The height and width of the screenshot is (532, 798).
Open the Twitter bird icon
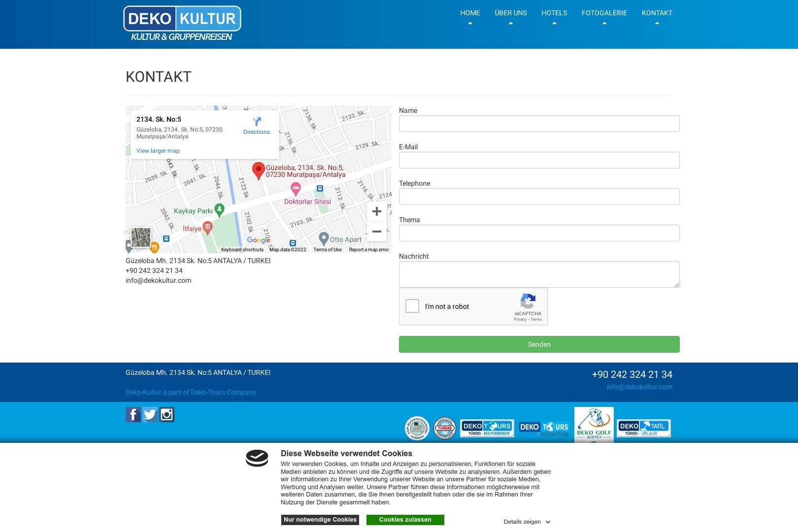tap(150, 415)
